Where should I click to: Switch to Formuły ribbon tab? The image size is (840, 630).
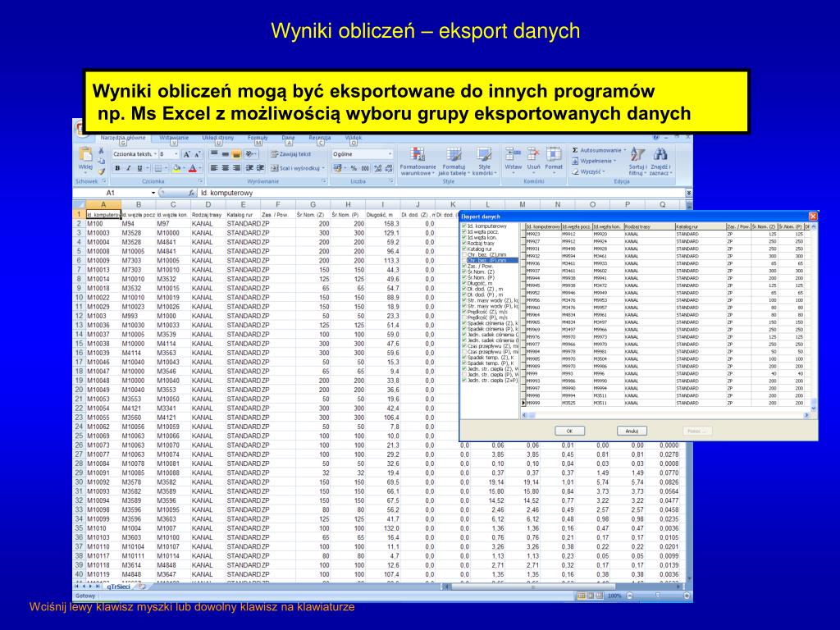pos(258,138)
